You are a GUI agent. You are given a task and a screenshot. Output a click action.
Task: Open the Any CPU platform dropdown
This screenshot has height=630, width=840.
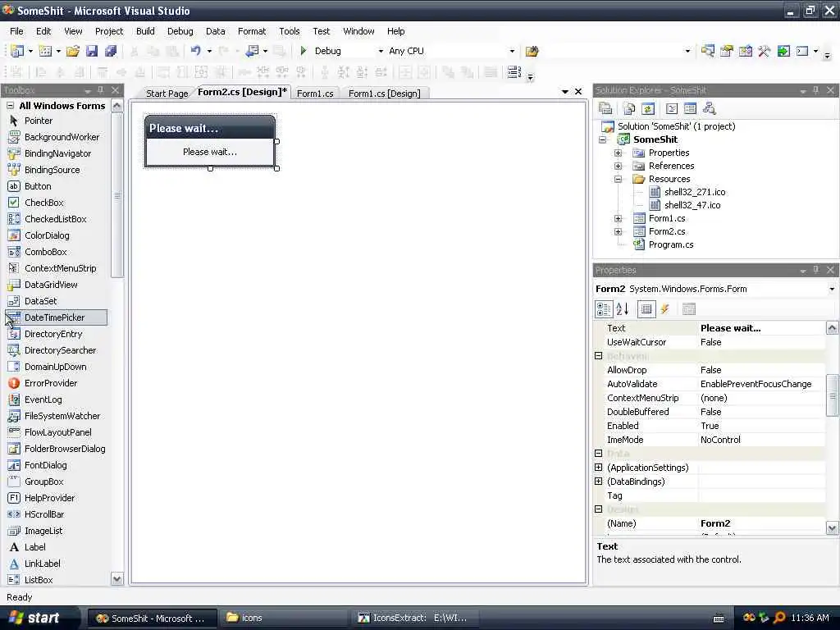click(512, 51)
